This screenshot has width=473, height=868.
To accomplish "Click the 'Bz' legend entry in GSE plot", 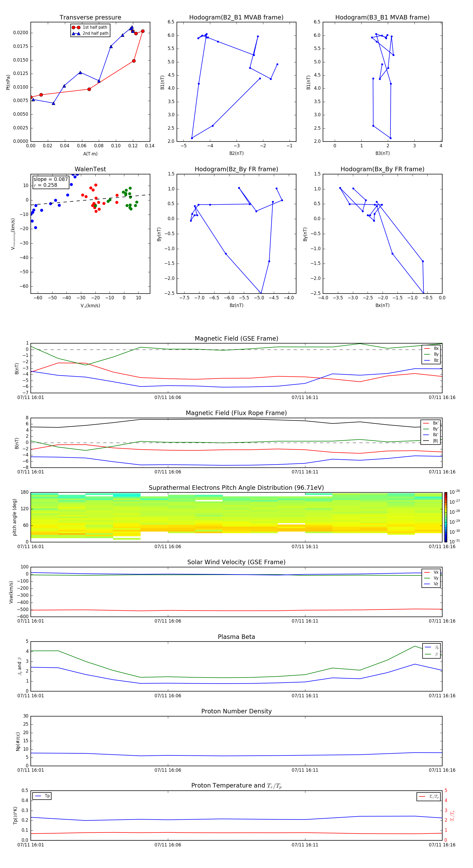I will coord(431,360).
